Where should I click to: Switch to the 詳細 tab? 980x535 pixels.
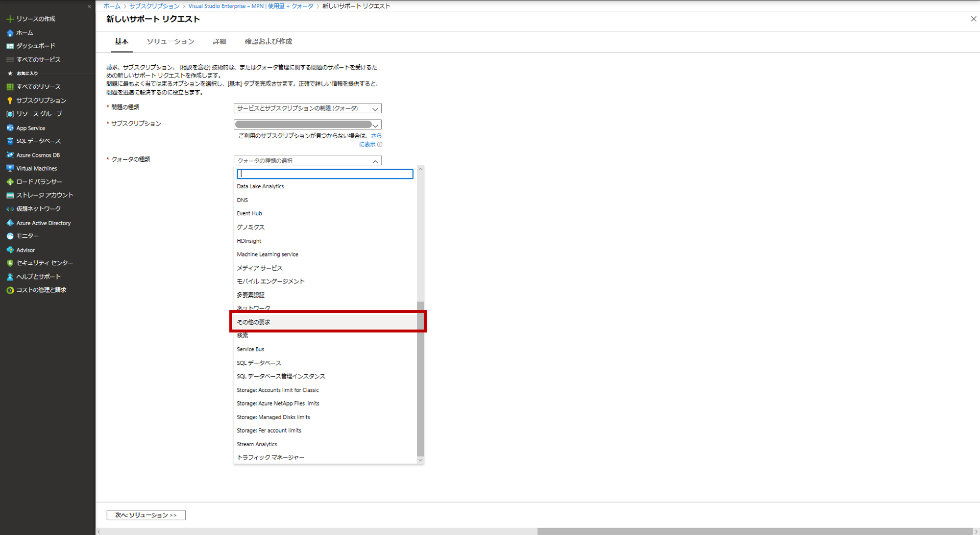click(x=219, y=42)
